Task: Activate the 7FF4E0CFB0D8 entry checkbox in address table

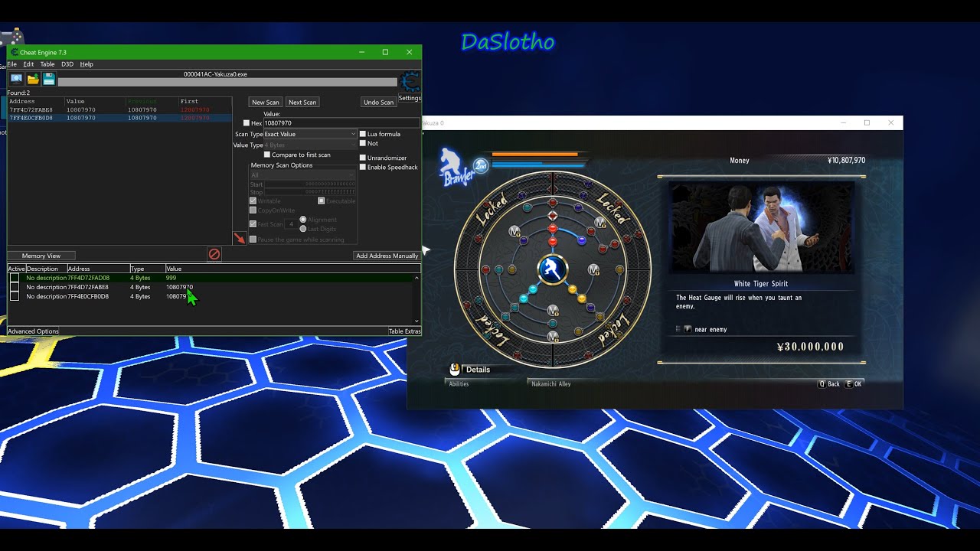Action: pyautogui.click(x=15, y=296)
